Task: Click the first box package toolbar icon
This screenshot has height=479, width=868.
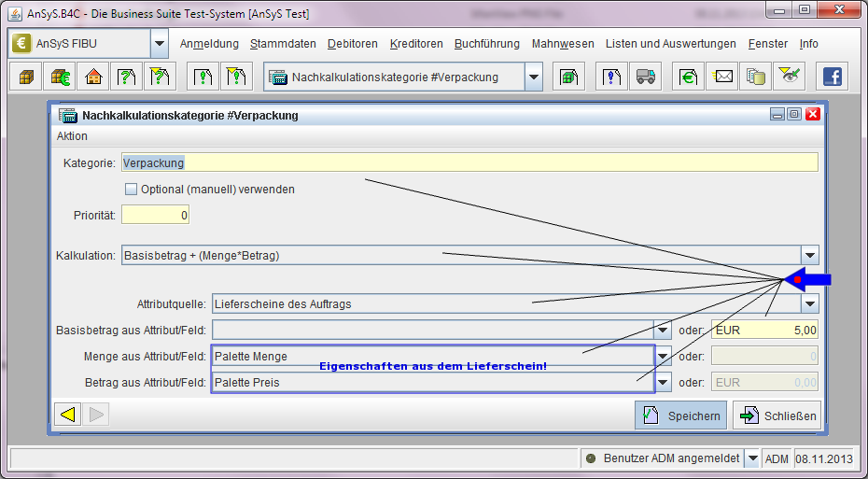Action: (x=25, y=77)
